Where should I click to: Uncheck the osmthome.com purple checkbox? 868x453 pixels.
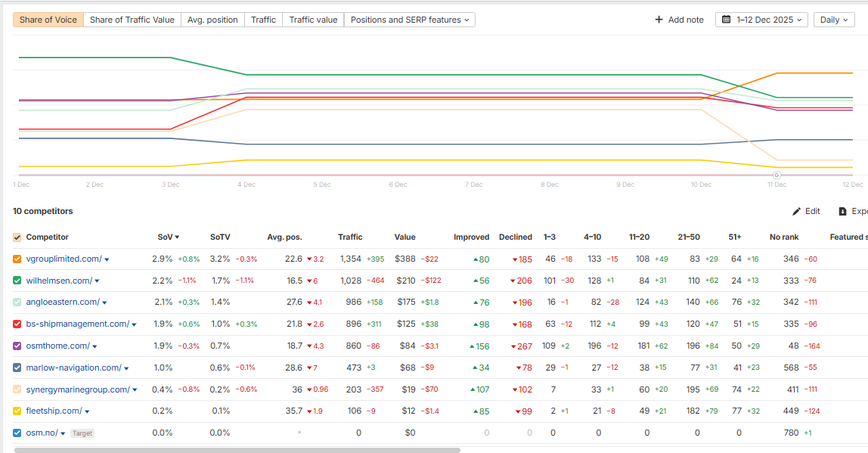17,346
